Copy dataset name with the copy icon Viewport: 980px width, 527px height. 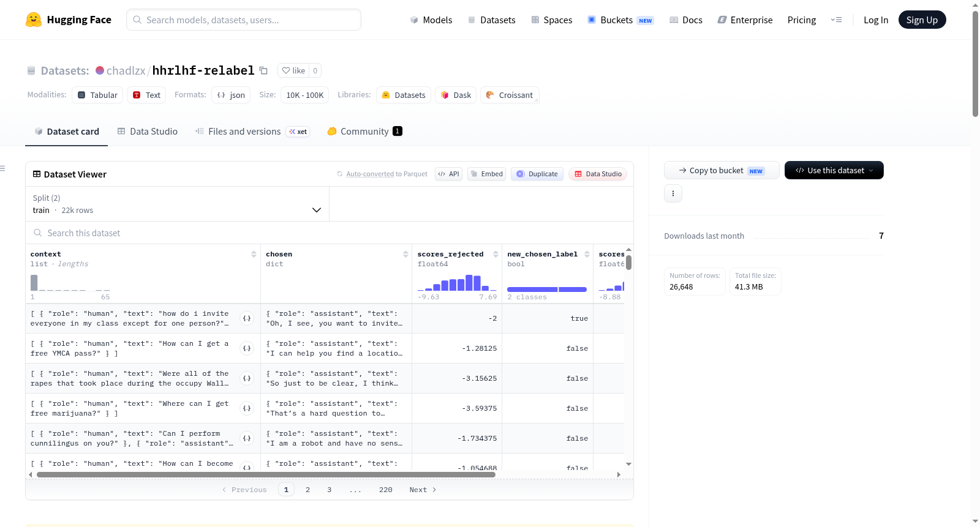[263, 70]
